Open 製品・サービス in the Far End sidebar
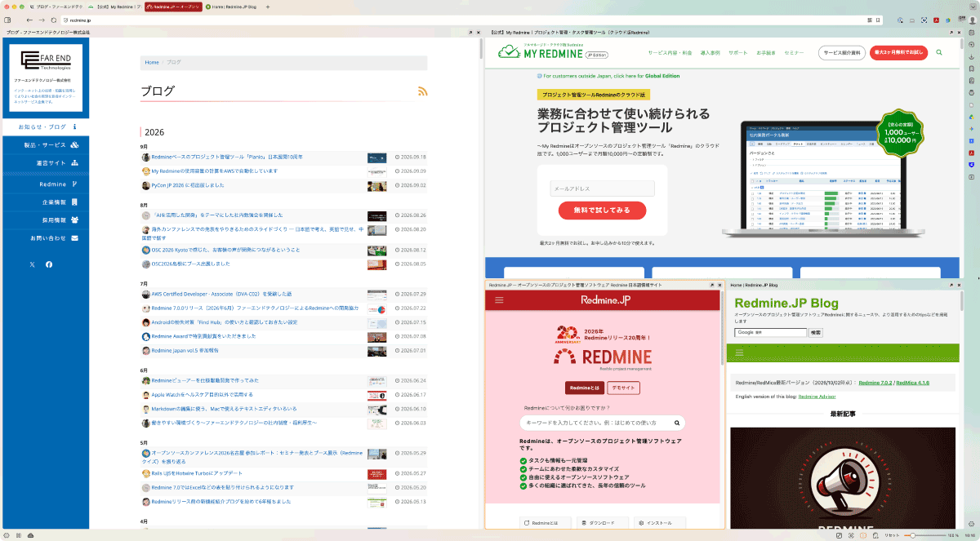The image size is (980, 541). pos(46,145)
